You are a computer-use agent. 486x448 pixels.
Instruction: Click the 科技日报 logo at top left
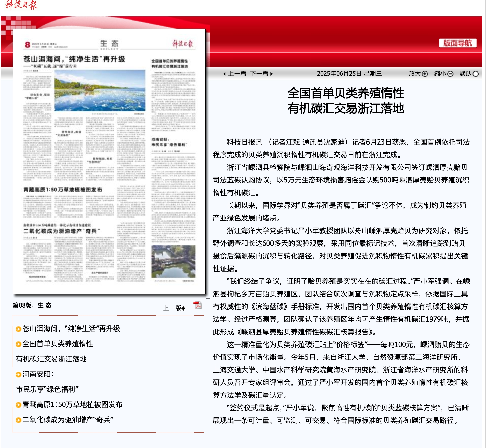pyautogui.click(x=22, y=5)
